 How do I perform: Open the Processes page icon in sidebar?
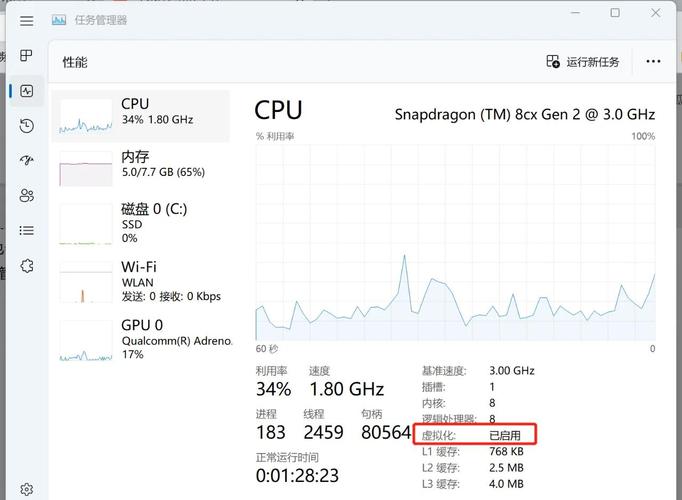click(x=27, y=56)
